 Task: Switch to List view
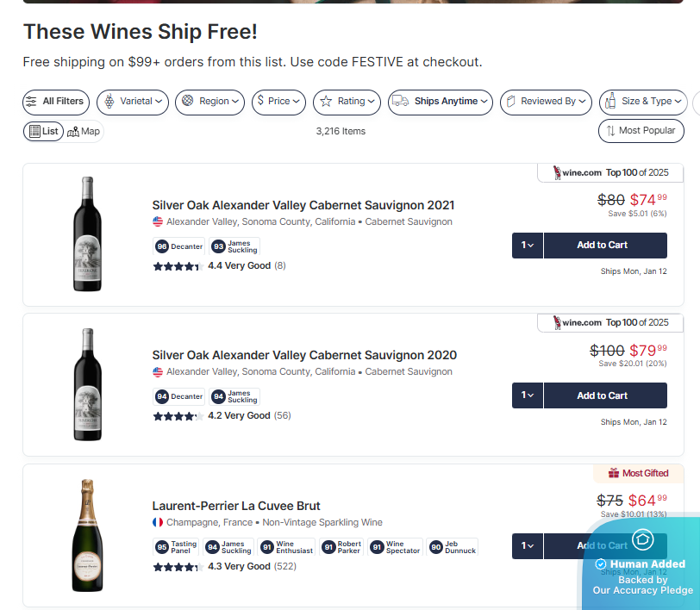pyautogui.click(x=43, y=132)
